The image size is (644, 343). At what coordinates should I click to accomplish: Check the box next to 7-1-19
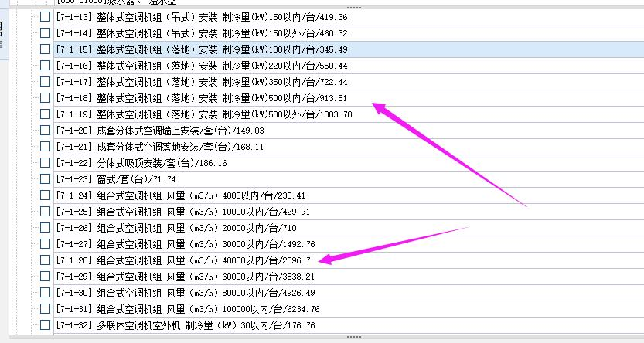(45, 114)
